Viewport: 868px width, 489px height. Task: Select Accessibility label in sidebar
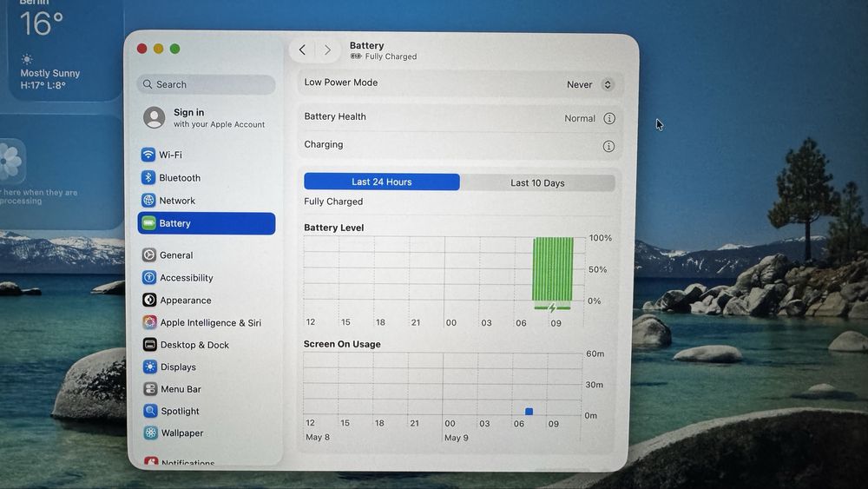pyautogui.click(x=187, y=277)
